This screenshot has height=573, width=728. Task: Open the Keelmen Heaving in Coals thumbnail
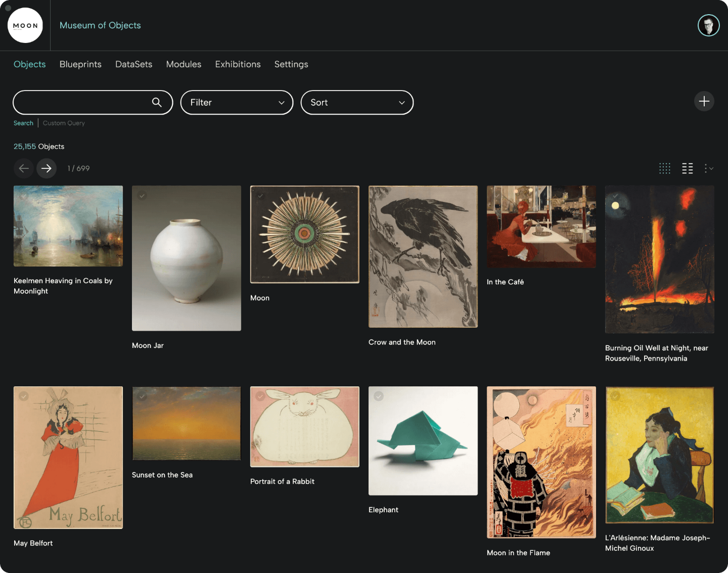(68, 226)
